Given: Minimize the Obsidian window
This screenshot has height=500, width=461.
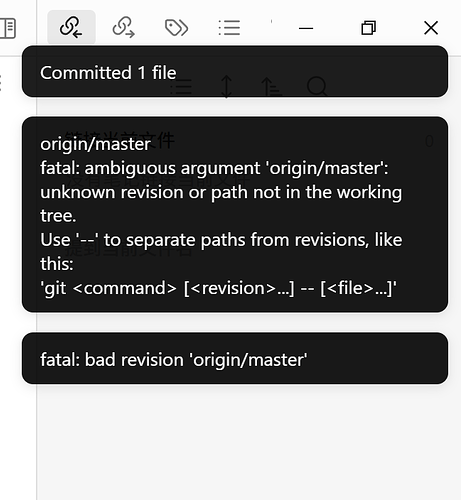Looking at the screenshot, I should point(306,28).
